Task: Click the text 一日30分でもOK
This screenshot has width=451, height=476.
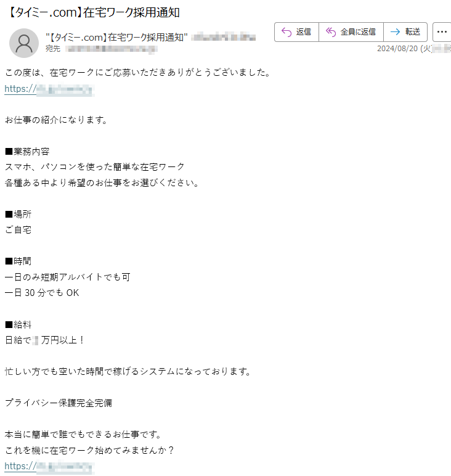Action: point(42,293)
